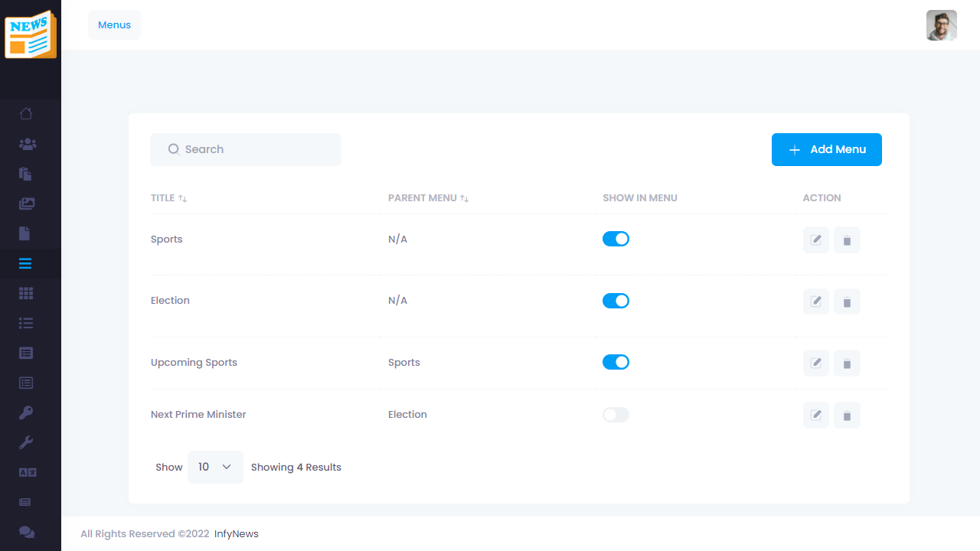Click the N/A parent cell of Election row

[x=397, y=300]
